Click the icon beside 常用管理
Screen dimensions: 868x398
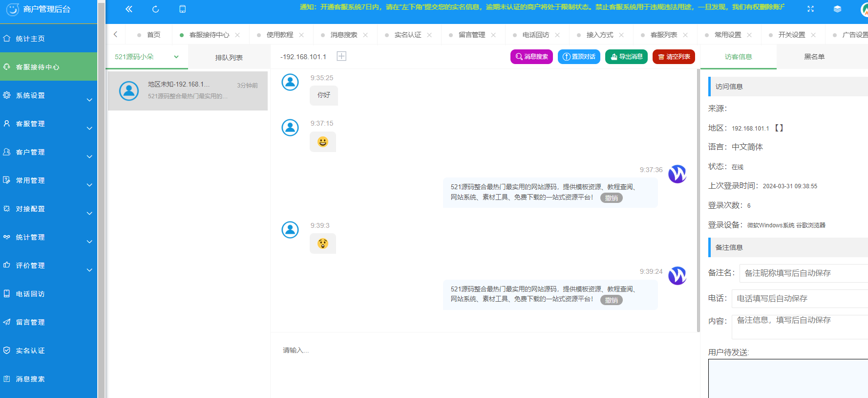pyautogui.click(x=7, y=180)
